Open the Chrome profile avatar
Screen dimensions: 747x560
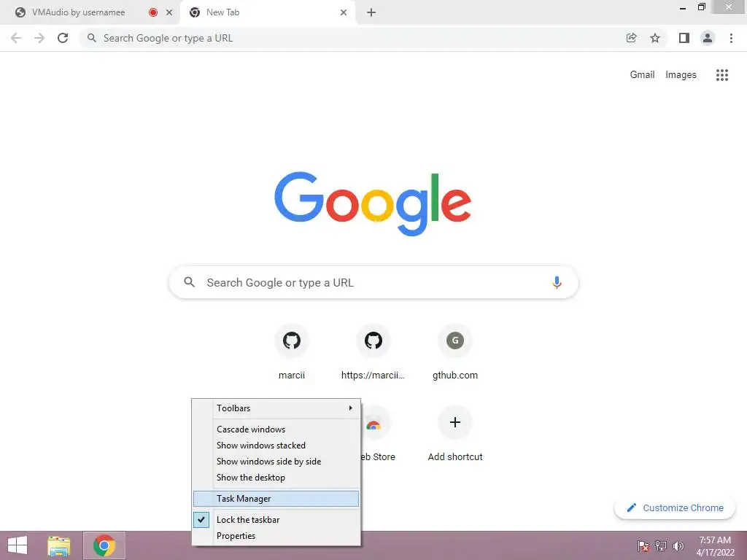[708, 38]
